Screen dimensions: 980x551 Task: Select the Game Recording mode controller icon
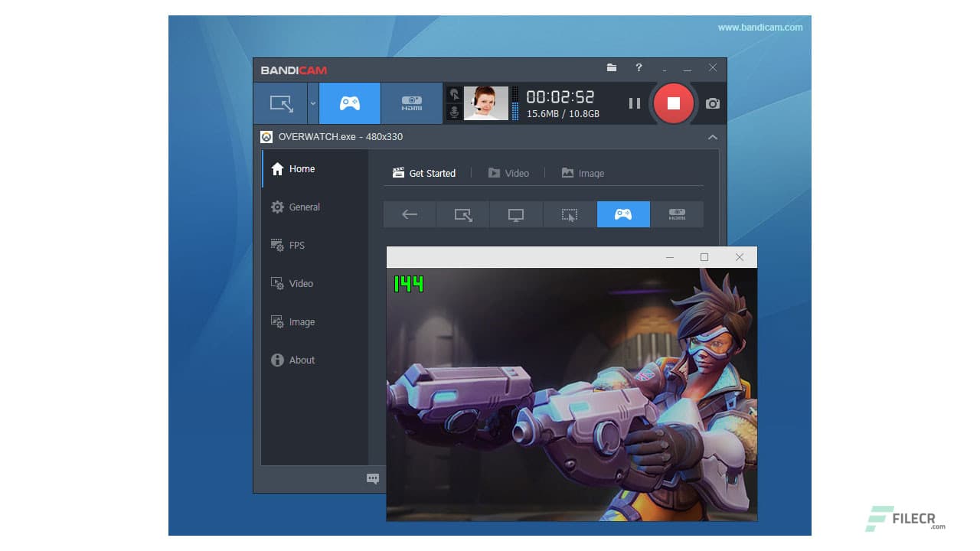[x=349, y=103]
